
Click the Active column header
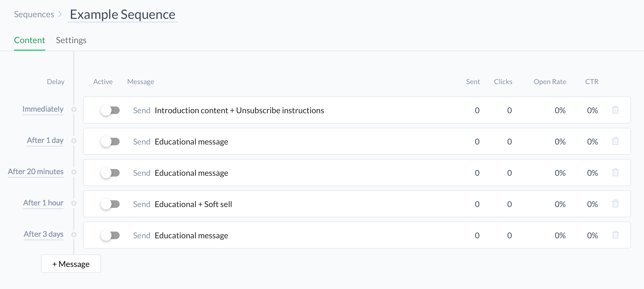click(103, 82)
